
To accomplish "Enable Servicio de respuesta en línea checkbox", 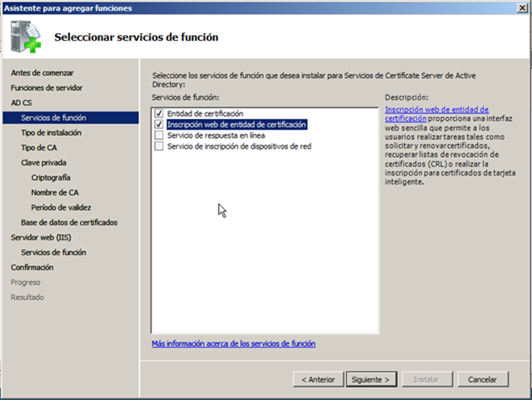I will point(158,135).
